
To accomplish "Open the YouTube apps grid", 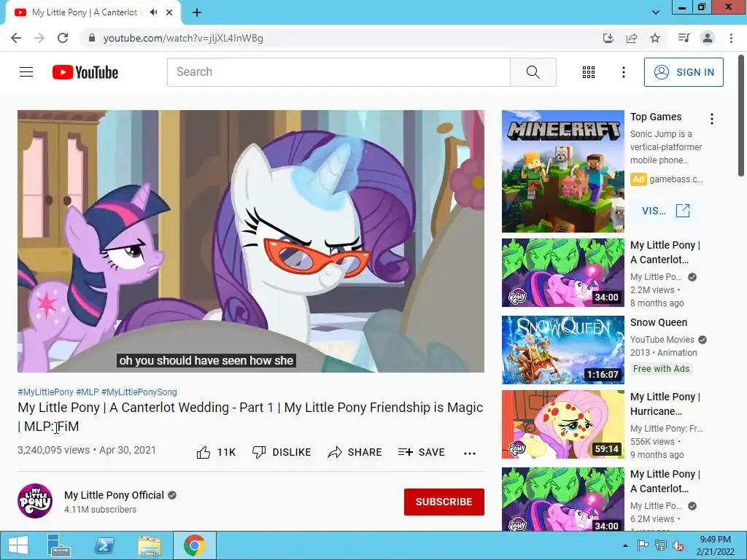I will pyautogui.click(x=589, y=72).
